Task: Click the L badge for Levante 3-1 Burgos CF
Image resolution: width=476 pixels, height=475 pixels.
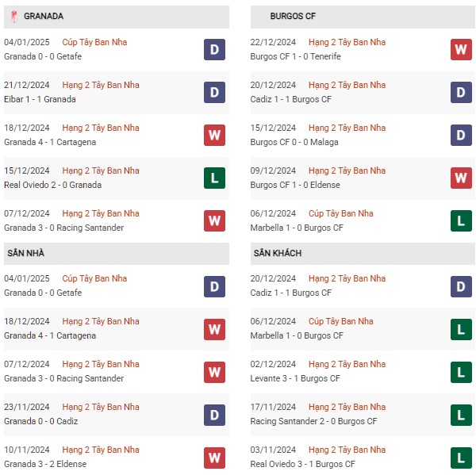Action: tap(461, 372)
